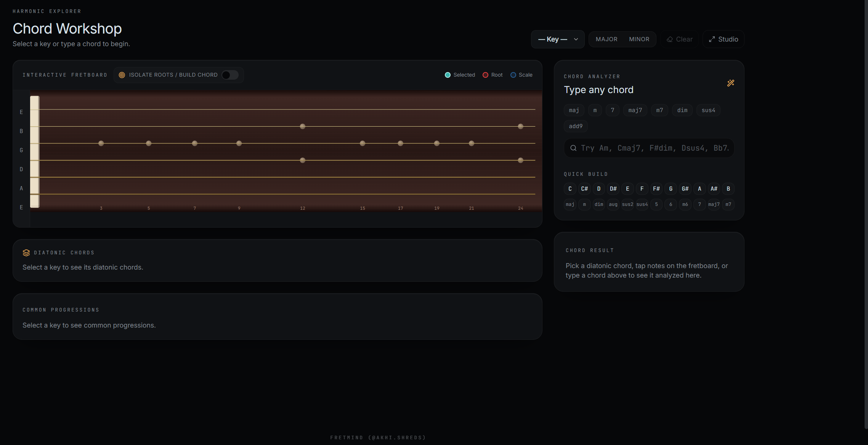This screenshot has width=868, height=445.
Task: Pick the add9 suggestion chip
Action: pos(576,126)
